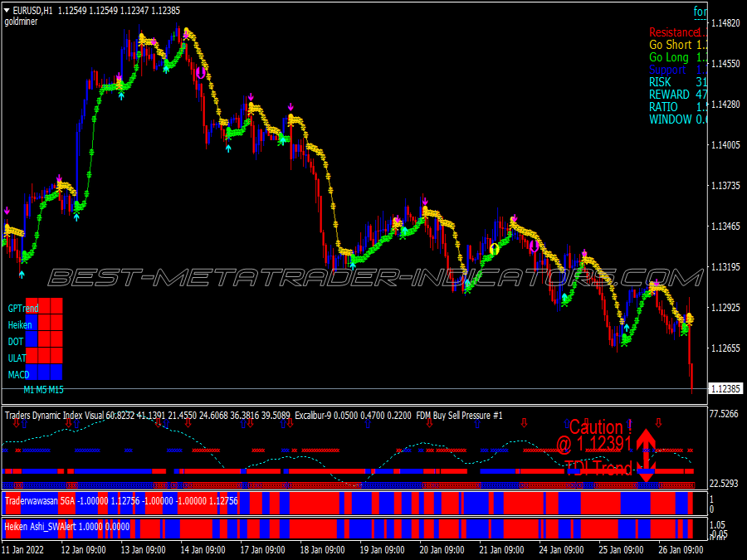Click the RISK value label
Screen dimensions: 747x560
pos(660,82)
